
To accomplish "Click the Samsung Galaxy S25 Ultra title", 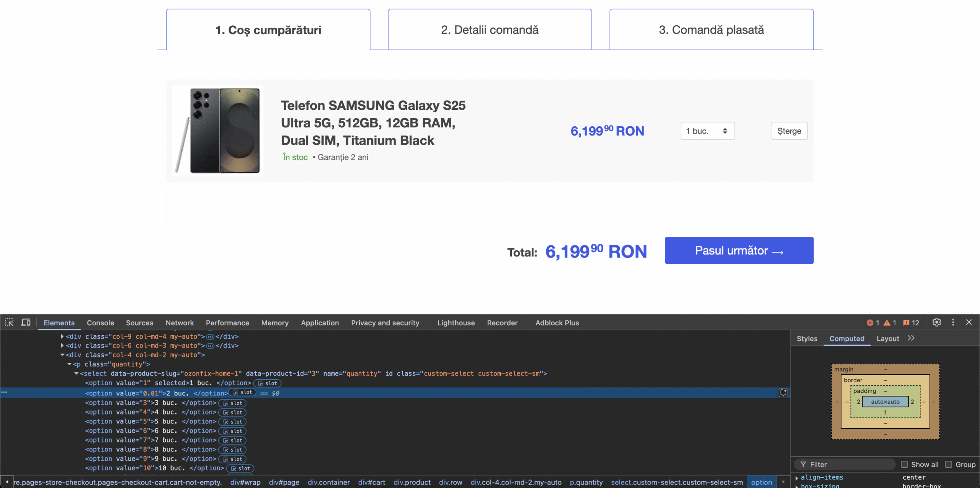I will 373,123.
